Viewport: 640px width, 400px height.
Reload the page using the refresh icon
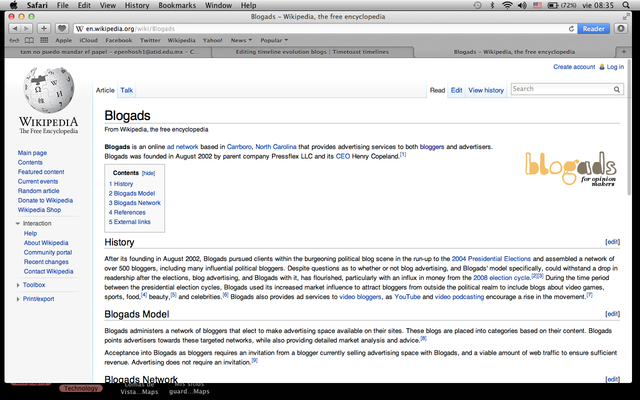(571, 29)
